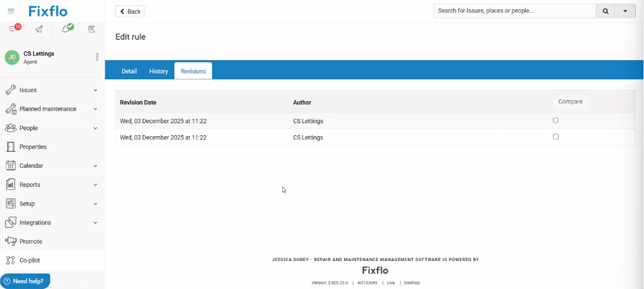
Task: Switch to the Detail tab
Action: click(x=129, y=71)
